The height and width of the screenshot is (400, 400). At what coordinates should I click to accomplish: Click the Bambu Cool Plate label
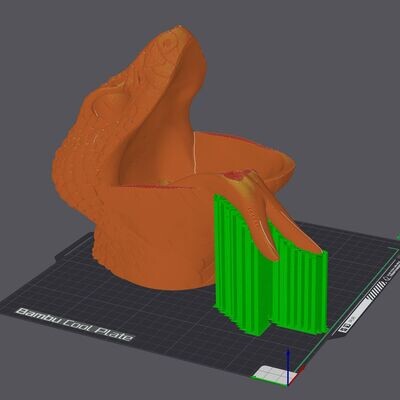pyautogui.click(x=75, y=324)
